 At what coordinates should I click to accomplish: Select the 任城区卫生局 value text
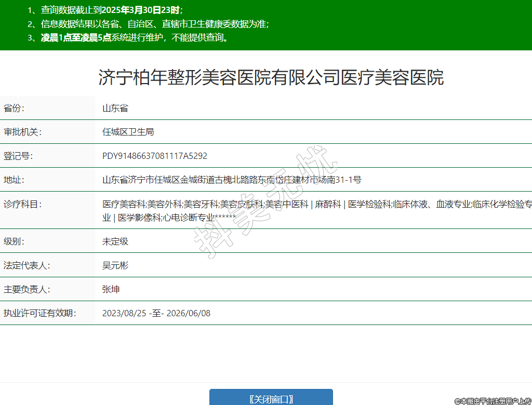click(x=128, y=132)
